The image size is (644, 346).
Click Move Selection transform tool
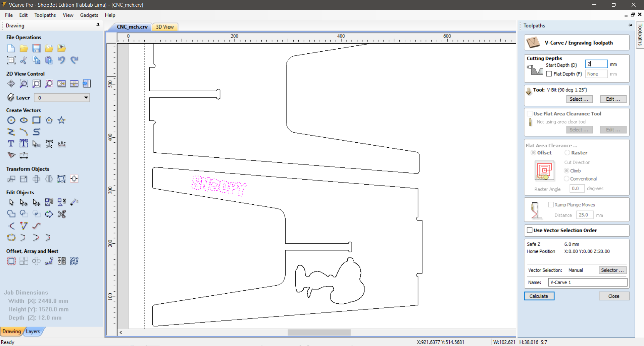[x=11, y=179]
